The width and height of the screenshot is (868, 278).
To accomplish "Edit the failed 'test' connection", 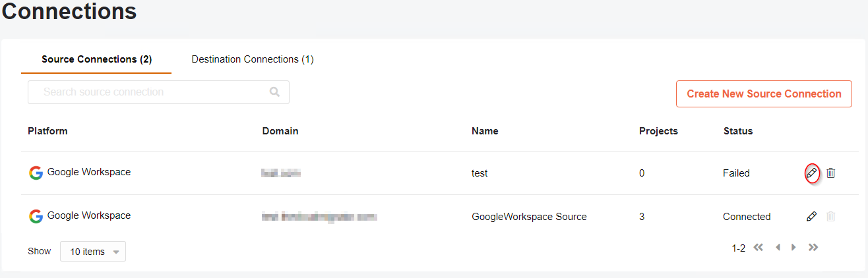I will [812, 173].
